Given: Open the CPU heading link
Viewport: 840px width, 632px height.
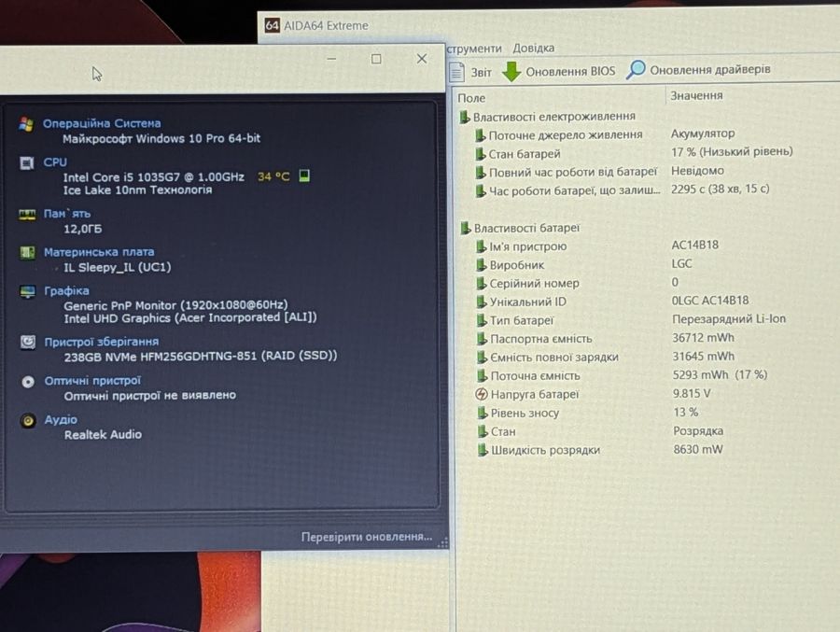Looking at the screenshot, I should coord(55,162).
